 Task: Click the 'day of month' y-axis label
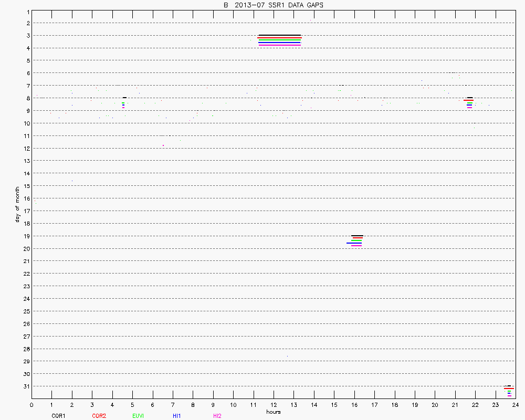[x=17, y=204]
